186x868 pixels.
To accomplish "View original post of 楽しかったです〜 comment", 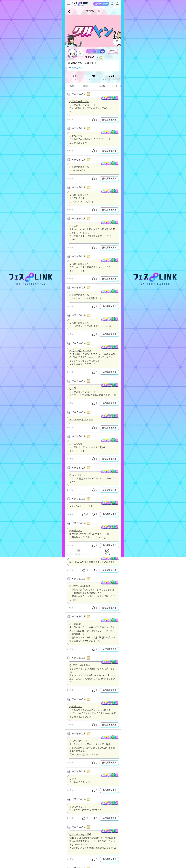I will pos(109,151).
